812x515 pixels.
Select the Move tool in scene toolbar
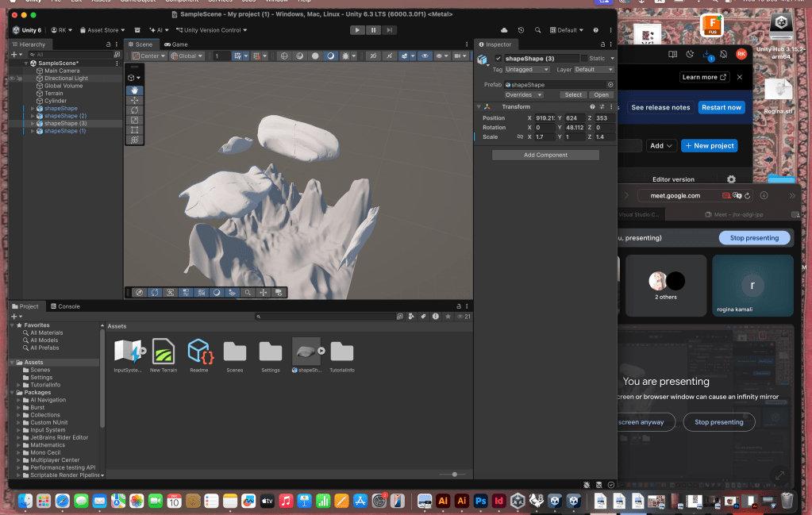[134, 100]
